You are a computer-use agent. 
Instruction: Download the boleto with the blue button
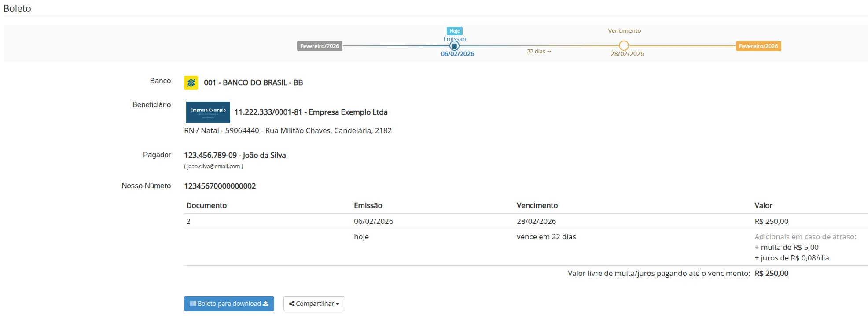[229, 304]
